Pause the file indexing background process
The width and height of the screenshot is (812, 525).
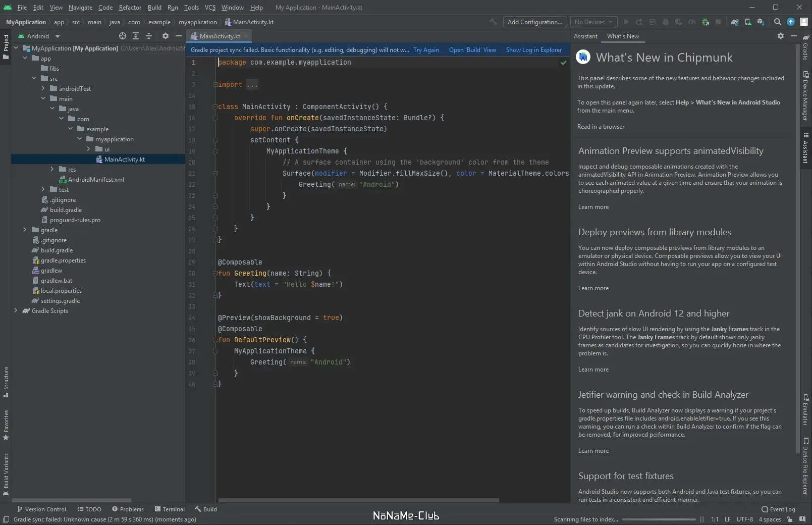pos(701,519)
